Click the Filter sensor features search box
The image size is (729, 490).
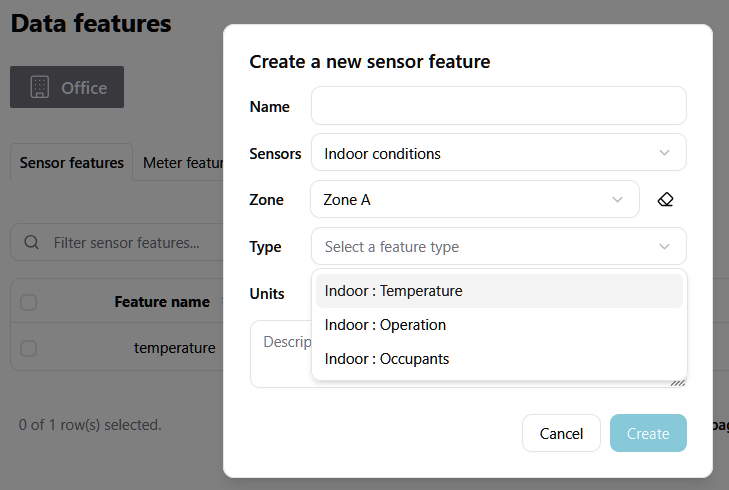[125, 242]
